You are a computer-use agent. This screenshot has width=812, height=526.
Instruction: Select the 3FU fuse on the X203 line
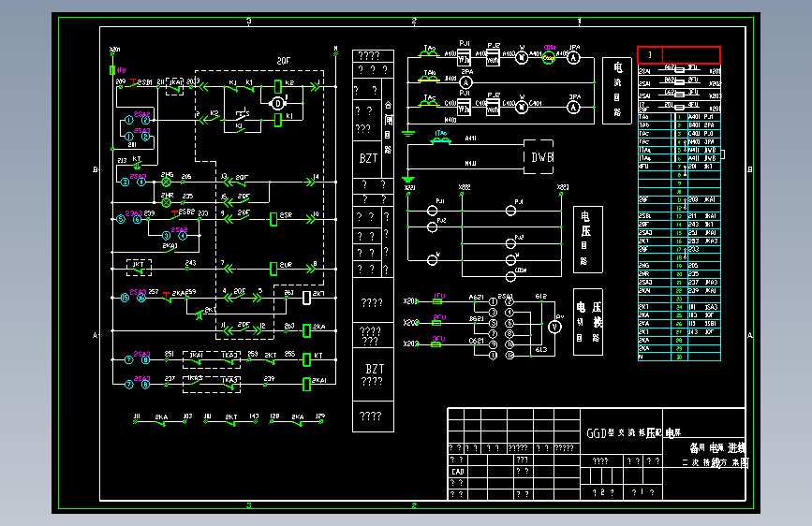[x=436, y=344]
